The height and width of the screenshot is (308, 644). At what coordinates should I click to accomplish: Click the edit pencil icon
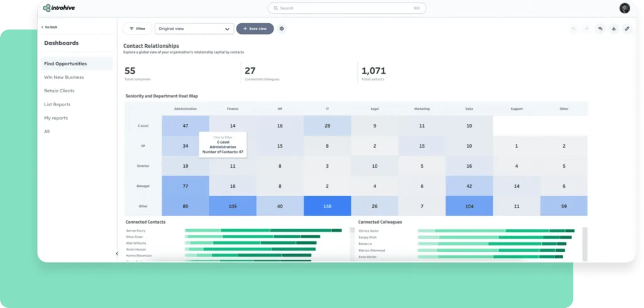point(627,29)
